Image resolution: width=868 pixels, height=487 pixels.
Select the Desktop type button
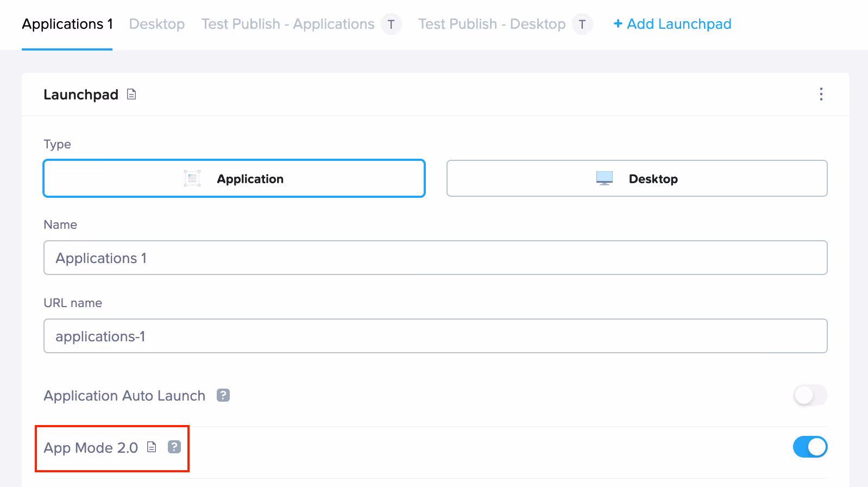(637, 178)
